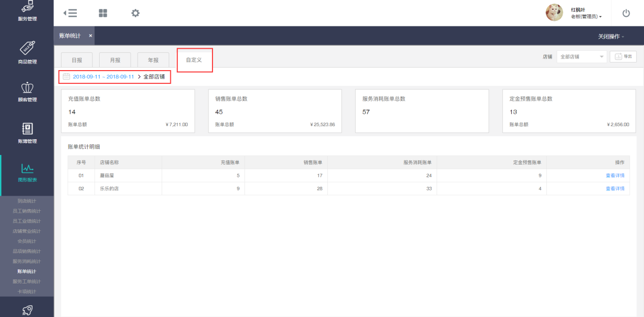Screen dimensions: 644x317
Task: Select the 年报 tab
Action: coord(153,60)
